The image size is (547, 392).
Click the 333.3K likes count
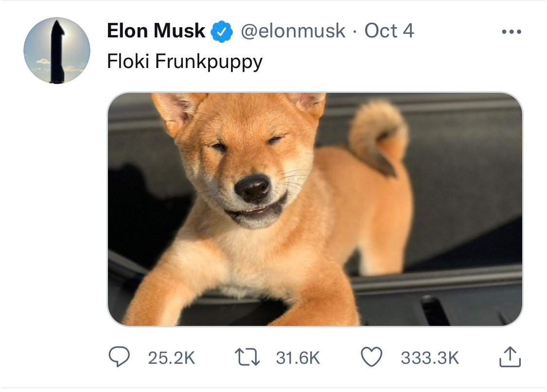(x=429, y=358)
